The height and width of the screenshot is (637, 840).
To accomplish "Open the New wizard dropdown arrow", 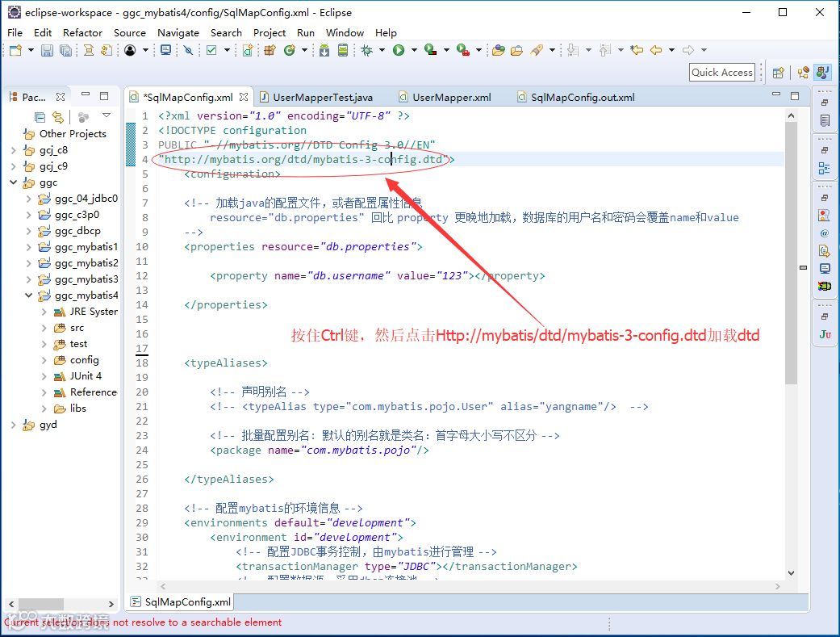I will pos(31,50).
